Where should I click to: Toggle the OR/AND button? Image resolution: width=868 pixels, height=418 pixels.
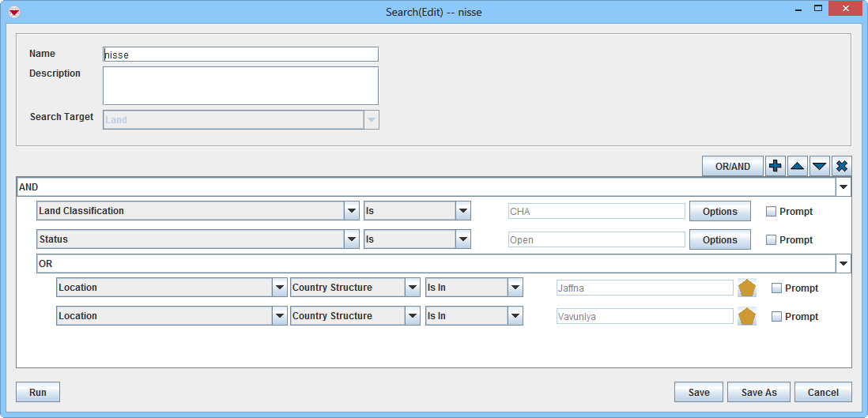coord(732,166)
